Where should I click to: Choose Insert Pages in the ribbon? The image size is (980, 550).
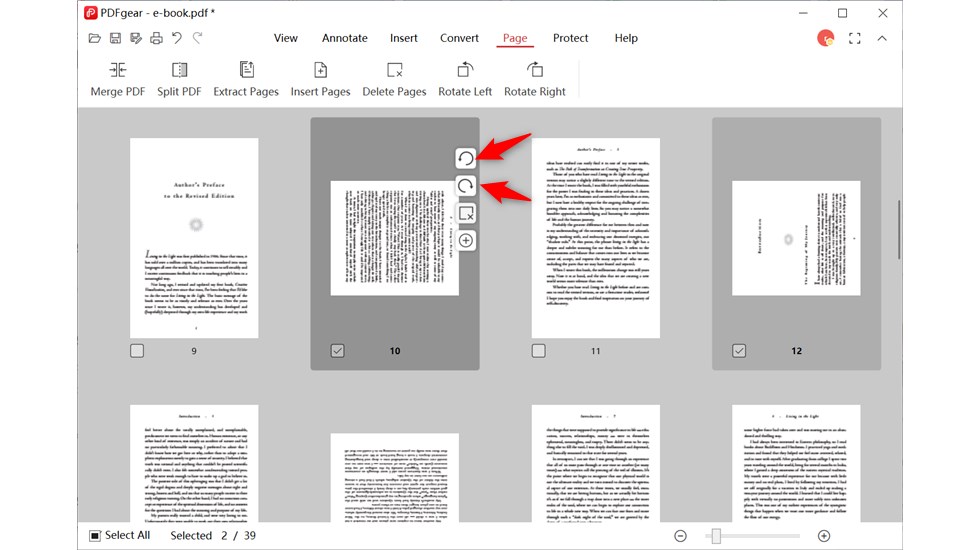pyautogui.click(x=321, y=79)
